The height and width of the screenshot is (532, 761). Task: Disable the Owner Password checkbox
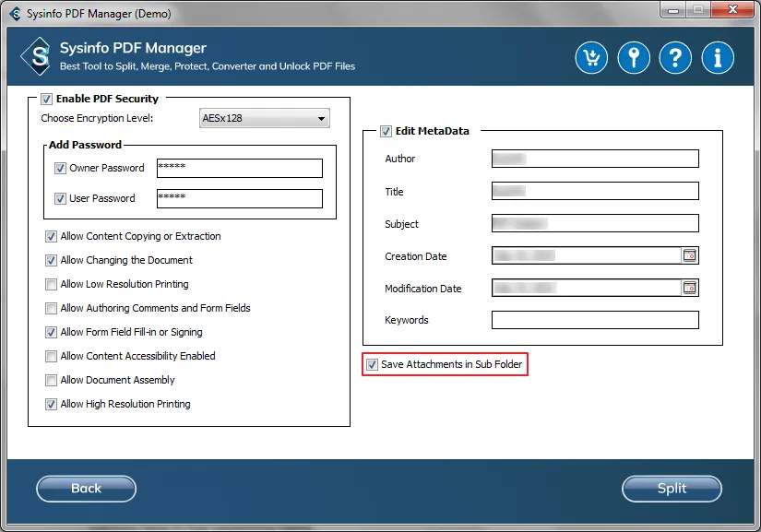pos(60,169)
